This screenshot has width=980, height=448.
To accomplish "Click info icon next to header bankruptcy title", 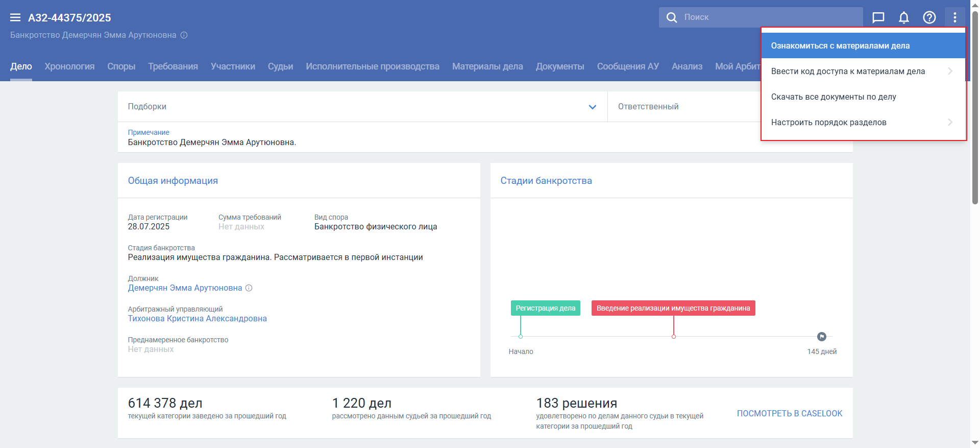I will pyautogui.click(x=184, y=35).
